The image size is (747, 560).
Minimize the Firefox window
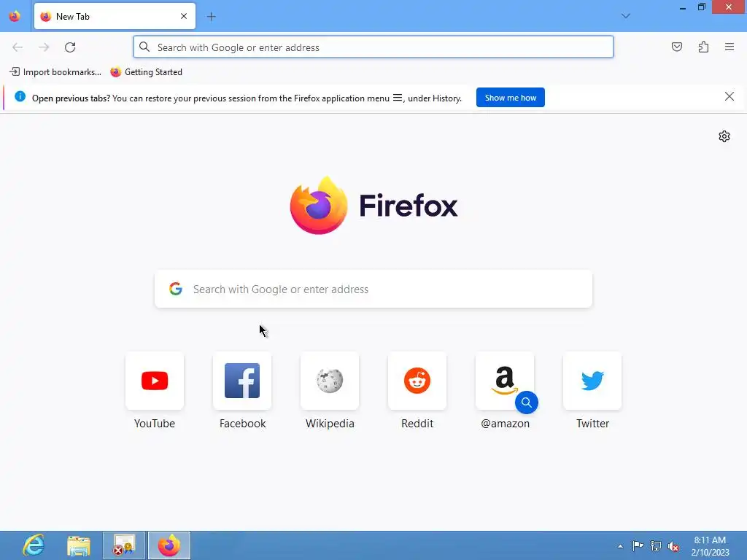(682, 7)
